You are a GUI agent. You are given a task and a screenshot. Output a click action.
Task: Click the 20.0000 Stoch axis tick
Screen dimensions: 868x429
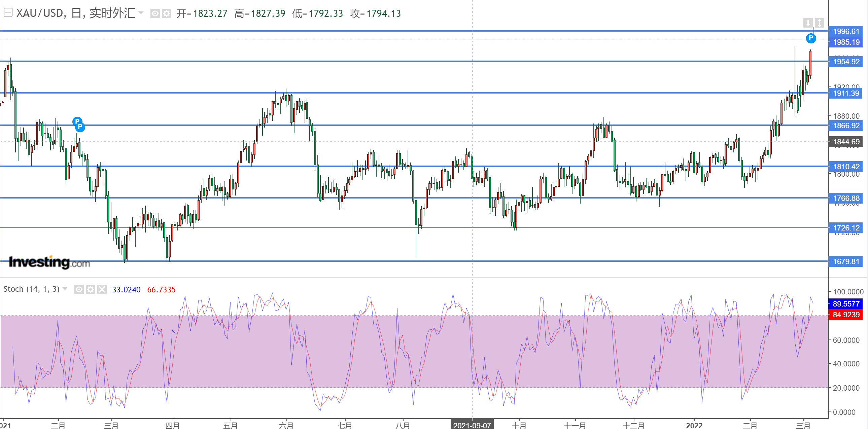[x=846, y=388]
